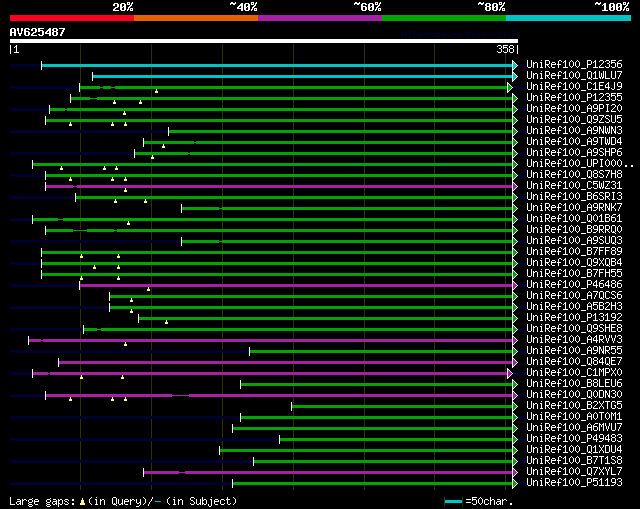This screenshot has width=640, height=509.
Task: Click the yellow gap marker under P13192 bar
Action: click(166, 322)
